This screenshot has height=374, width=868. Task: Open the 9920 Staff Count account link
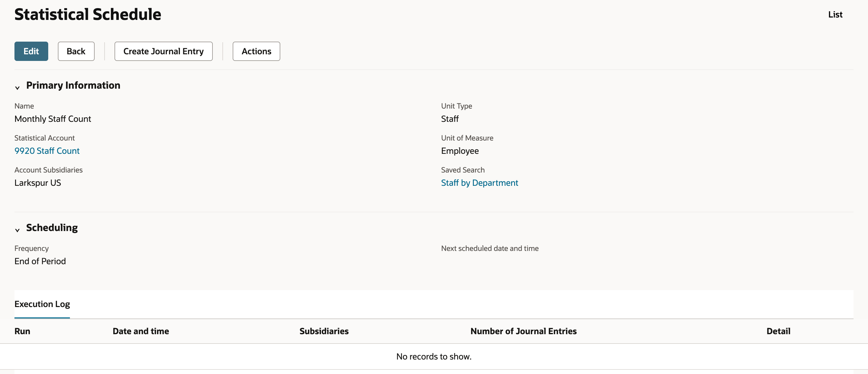pyautogui.click(x=47, y=151)
